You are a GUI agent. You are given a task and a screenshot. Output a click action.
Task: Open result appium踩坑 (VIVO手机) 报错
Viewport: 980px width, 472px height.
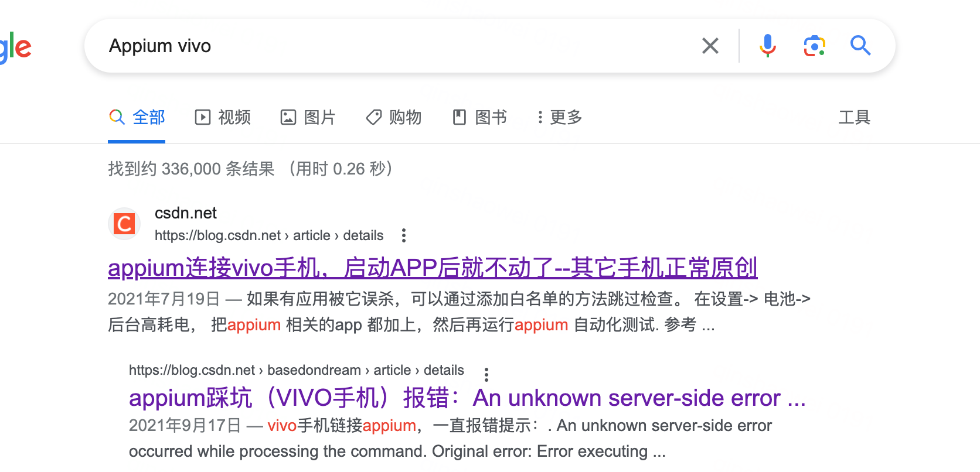point(467,398)
